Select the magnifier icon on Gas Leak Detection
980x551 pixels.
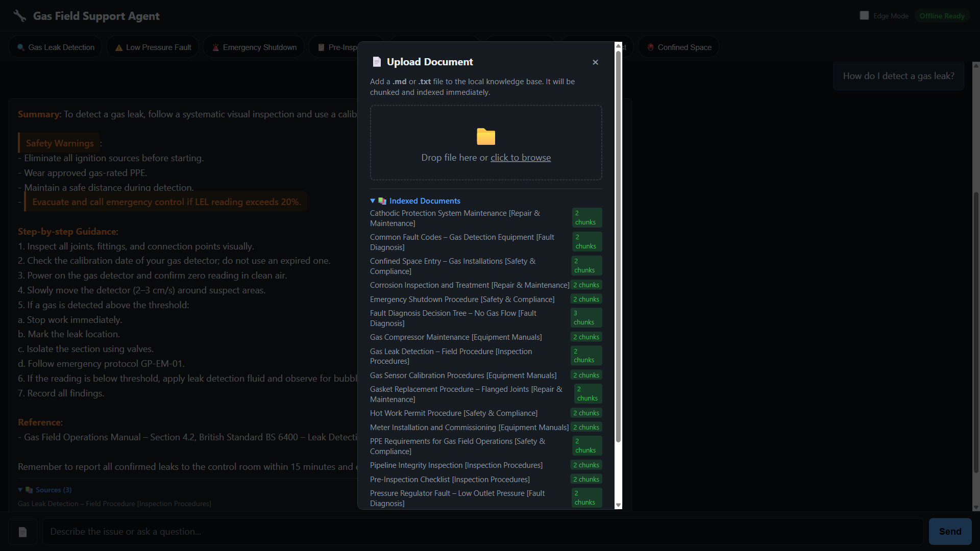pos(21,47)
